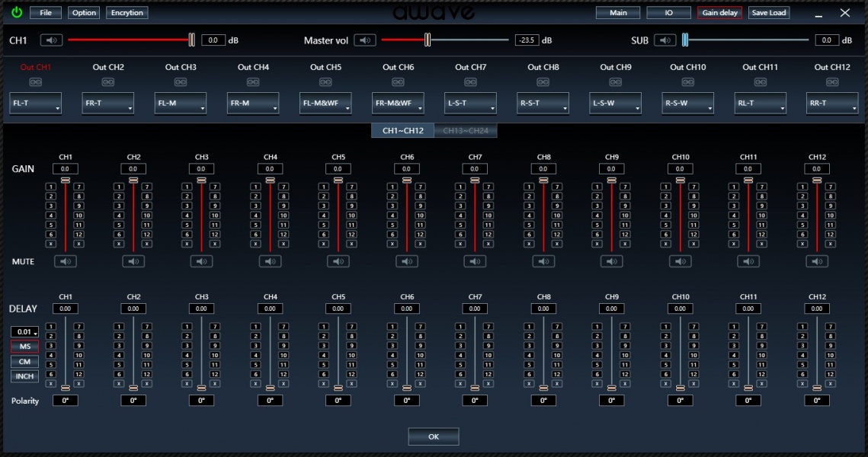Click Master vol -23.5 dB field
This screenshot has height=457, width=868.
click(x=527, y=40)
